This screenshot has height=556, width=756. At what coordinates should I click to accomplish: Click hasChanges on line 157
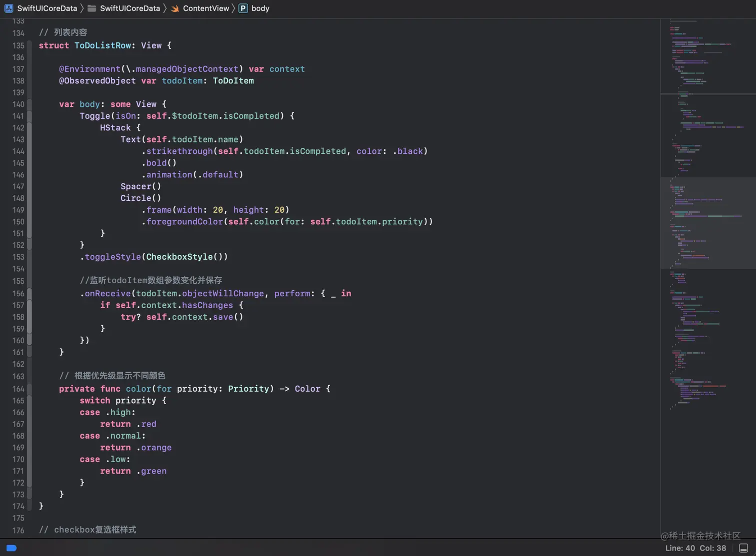coord(207,305)
